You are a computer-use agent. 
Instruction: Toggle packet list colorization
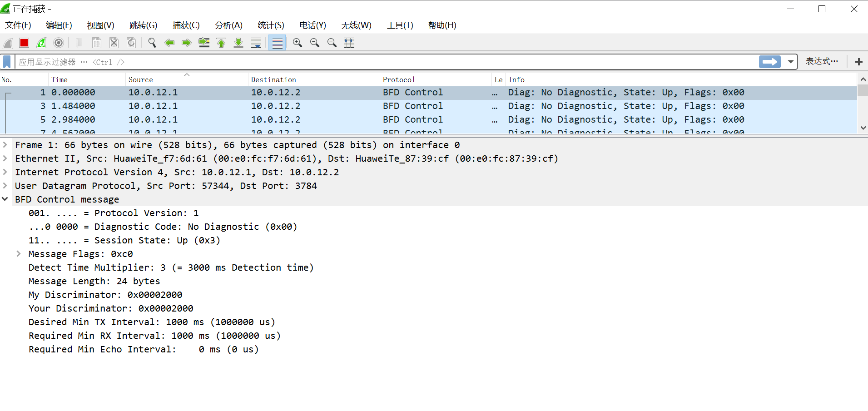click(277, 43)
